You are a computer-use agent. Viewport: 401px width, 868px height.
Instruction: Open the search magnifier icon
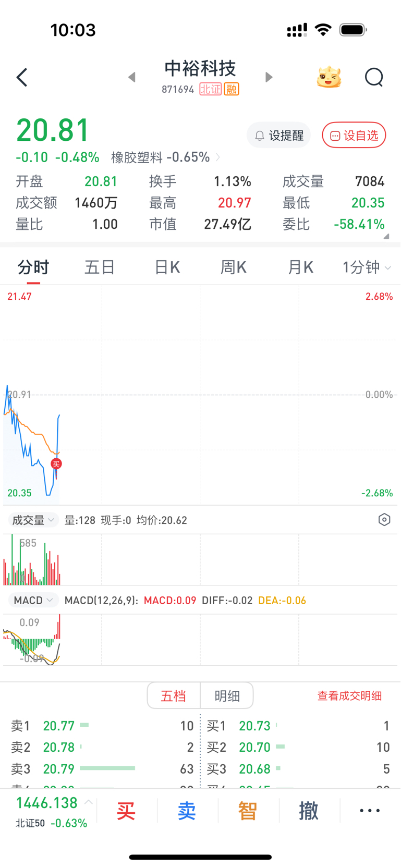[x=374, y=78]
